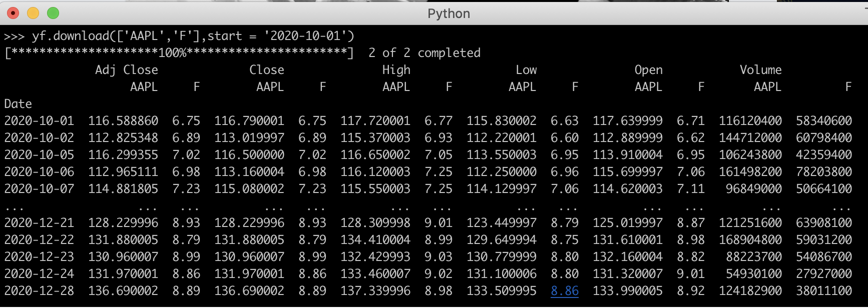This screenshot has width=868, height=308.
Task: Click the Close value 116.500000
Action: (x=249, y=155)
